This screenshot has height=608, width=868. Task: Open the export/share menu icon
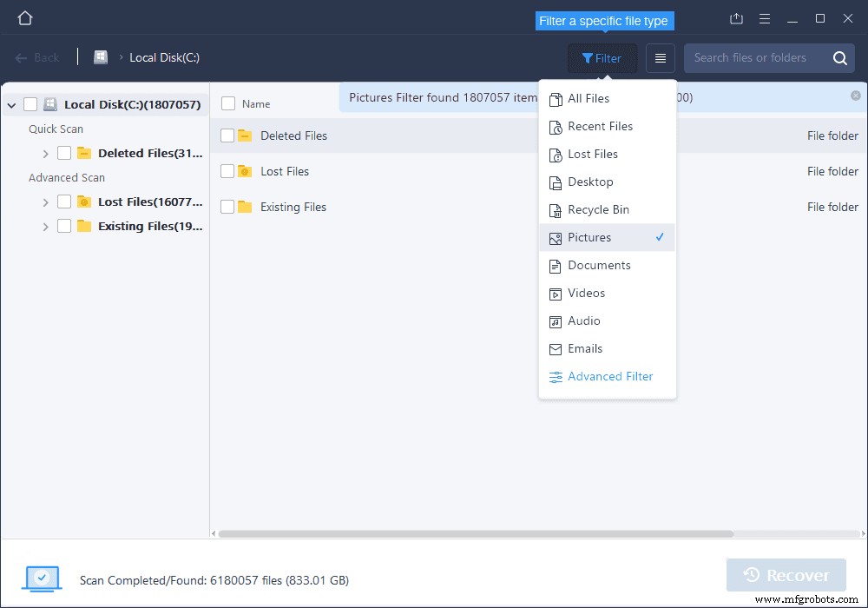[x=736, y=17]
